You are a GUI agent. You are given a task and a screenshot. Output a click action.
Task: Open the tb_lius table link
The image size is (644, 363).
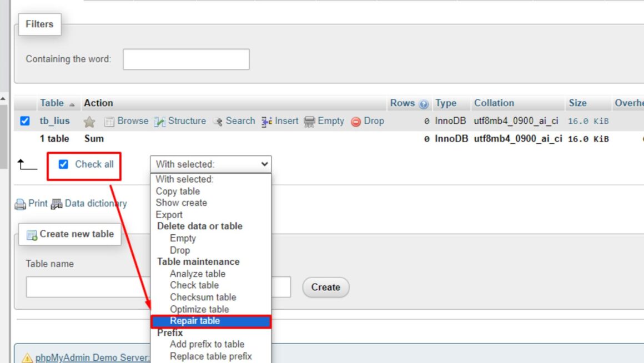tap(54, 121)
